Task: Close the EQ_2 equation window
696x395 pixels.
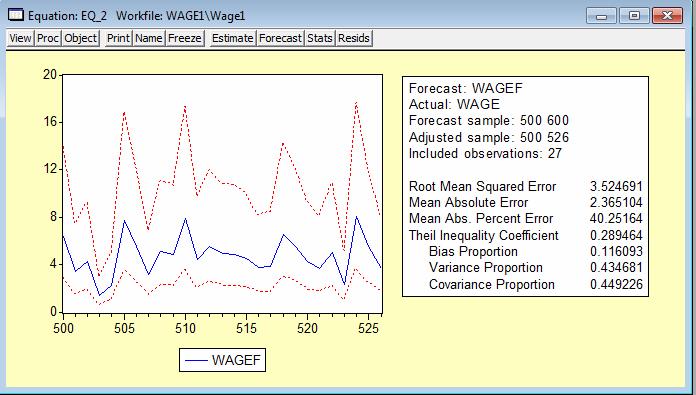Action: click(667, 16)
